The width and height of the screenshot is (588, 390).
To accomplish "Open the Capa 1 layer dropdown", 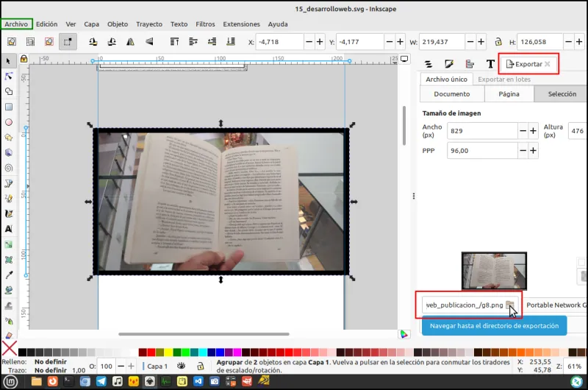I will tap(157, 366).
